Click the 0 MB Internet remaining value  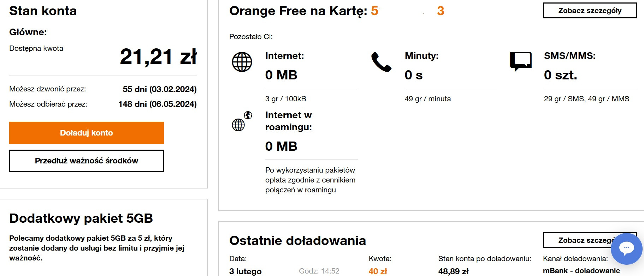(281, 75)
